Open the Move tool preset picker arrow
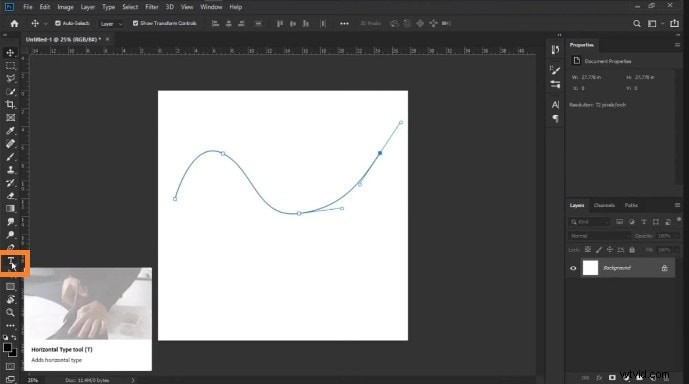689x384 pixels. [x=45, y=24]
